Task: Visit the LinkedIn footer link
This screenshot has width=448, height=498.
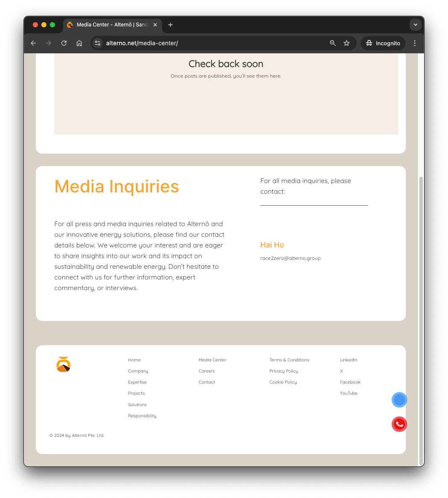Action: pyautogui.click(x=348, y=360)
